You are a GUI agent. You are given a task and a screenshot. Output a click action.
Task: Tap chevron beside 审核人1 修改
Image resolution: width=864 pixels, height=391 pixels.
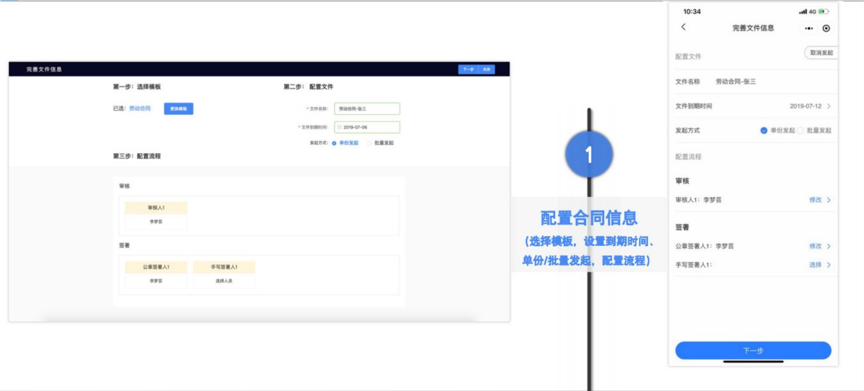[x=829, y=200]
